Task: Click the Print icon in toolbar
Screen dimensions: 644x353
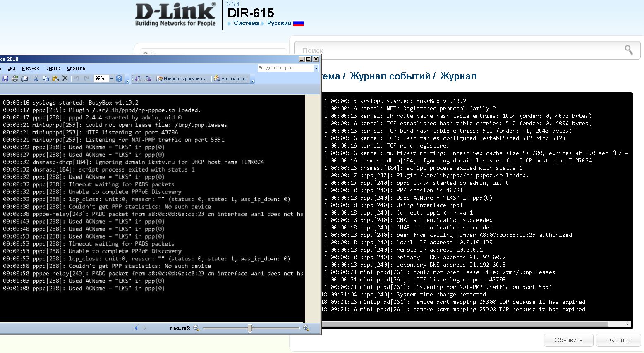Action: coord(15,79)
